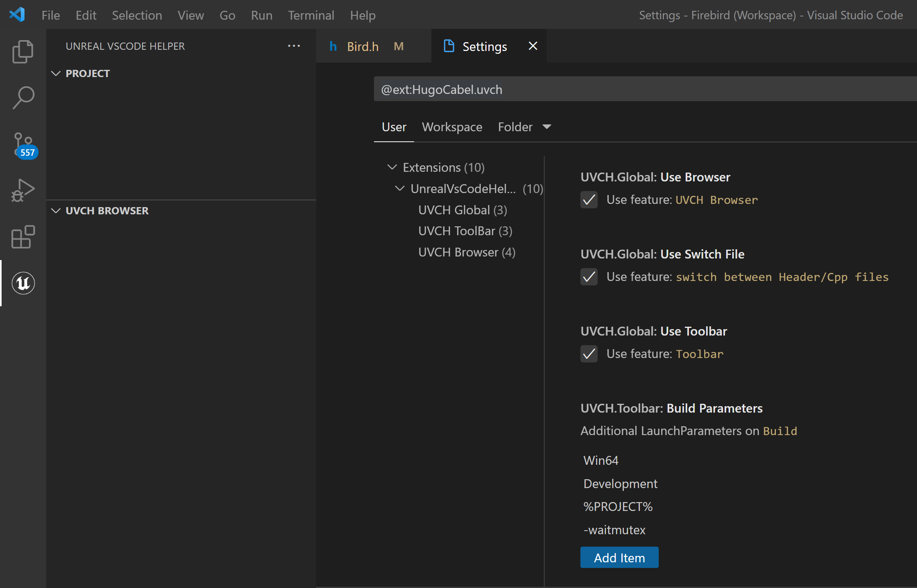Open the Terminal menu
The image size is (917, 588).
coord(311,15)
